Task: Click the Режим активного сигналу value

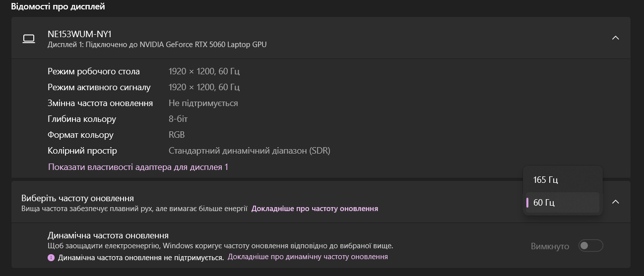Action: coord(204,87)
